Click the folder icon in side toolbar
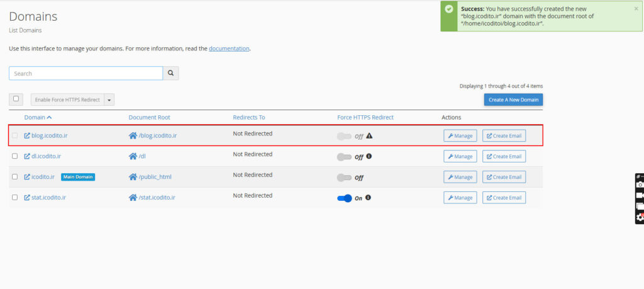Screen dimensions: 644x289 pyautogui.click(x=640, y=206)
